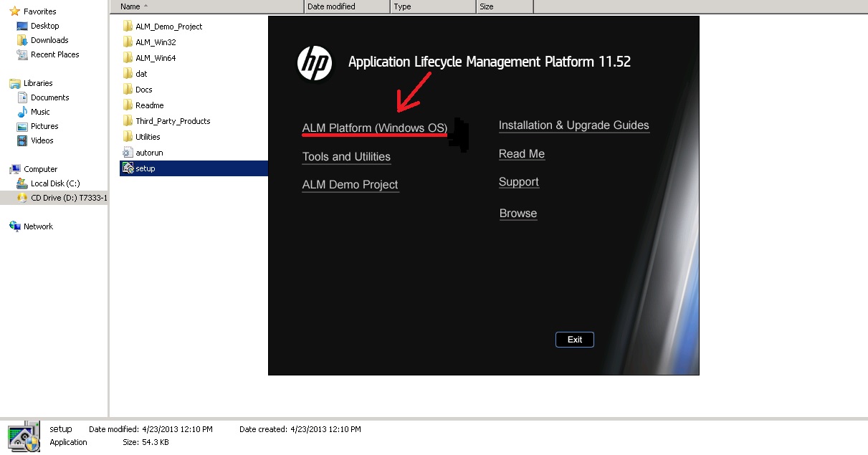868x455 pixels.
Task: Select the ALM_Win32 file name
Action: 156,42
